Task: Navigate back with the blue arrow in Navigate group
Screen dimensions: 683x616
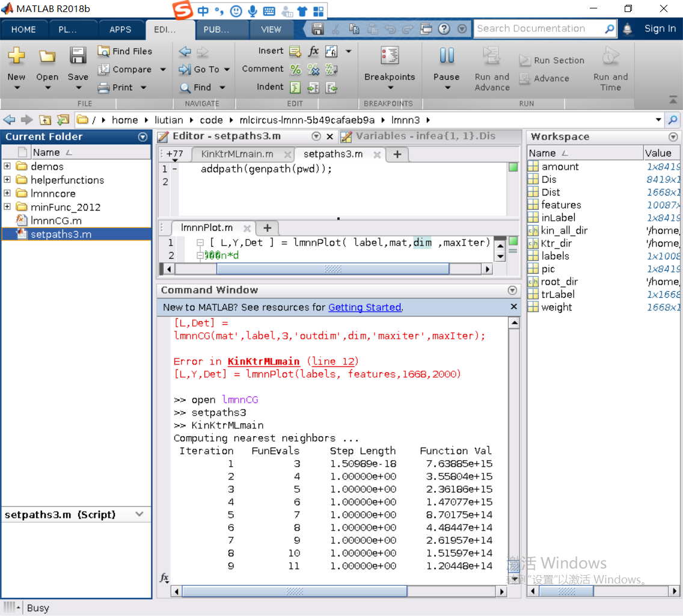Action: pos(185,52)
